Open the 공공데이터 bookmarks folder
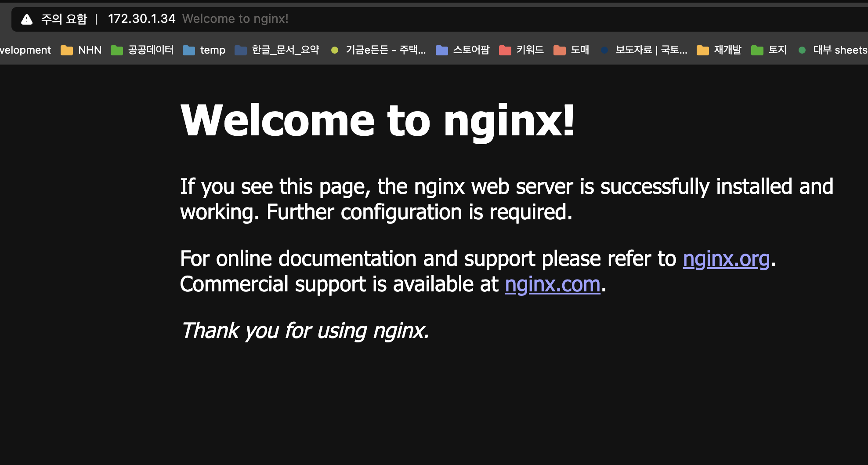This screenshot has height=465, width=868. [142, 50]
